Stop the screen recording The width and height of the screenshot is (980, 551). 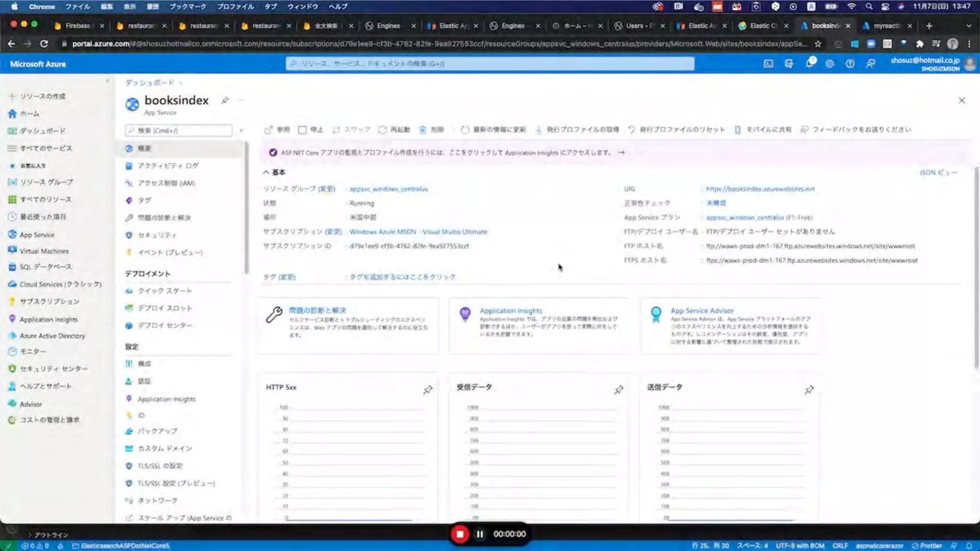click(x=460, y=534)
